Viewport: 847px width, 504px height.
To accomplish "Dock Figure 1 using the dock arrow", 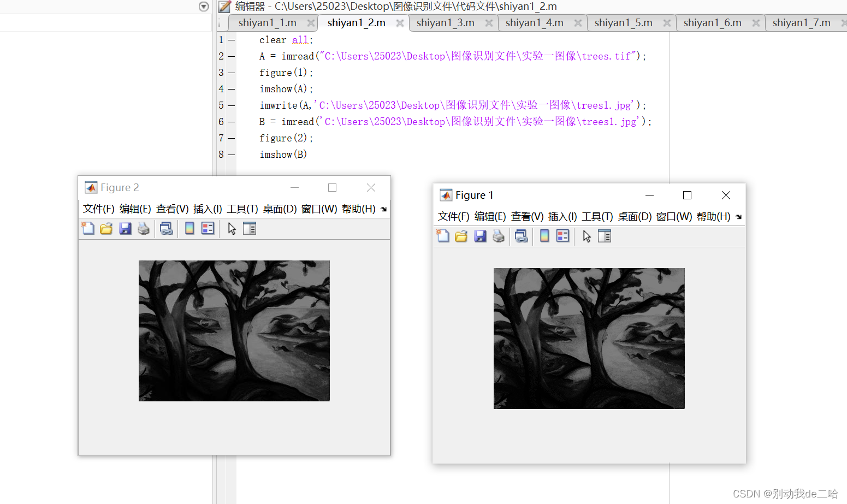I will 739,217.
